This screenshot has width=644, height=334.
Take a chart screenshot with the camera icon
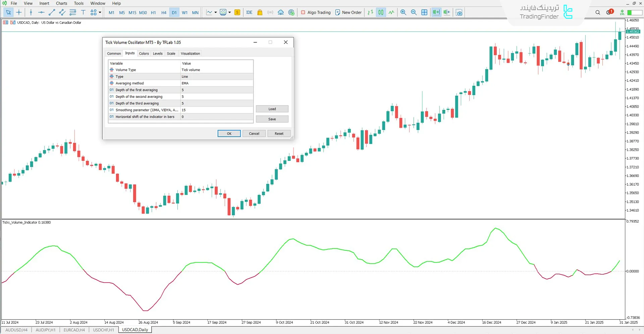[459, 12]
